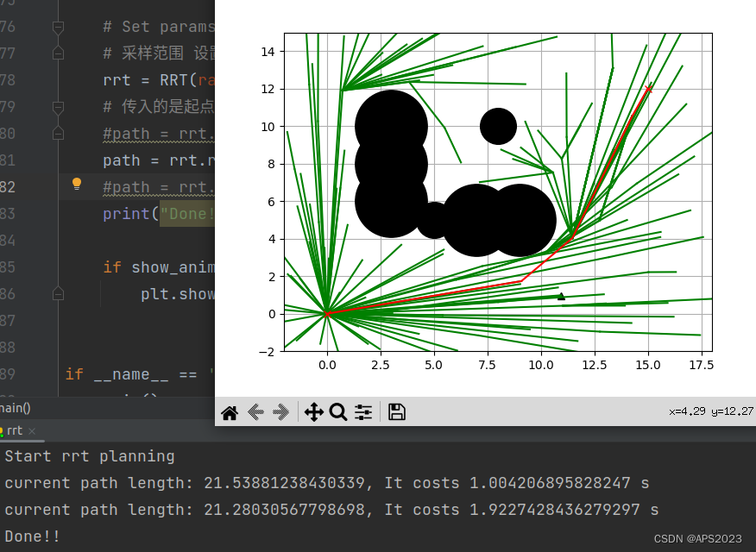Click line number 78 in the gutter
Screen dimensions: 756x552
coord(8,80)
